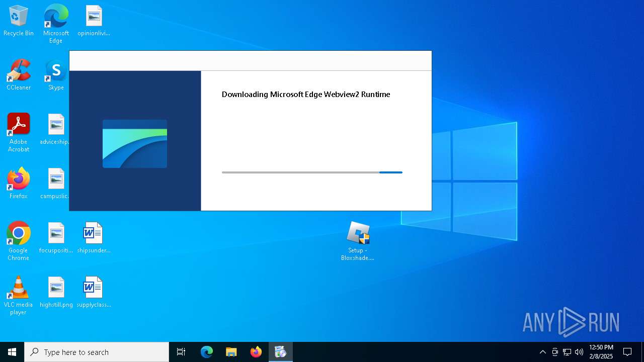Select the supplyclass... Word document
The image size is (644, 362).
pyautogui.click(x=94, y=292)
